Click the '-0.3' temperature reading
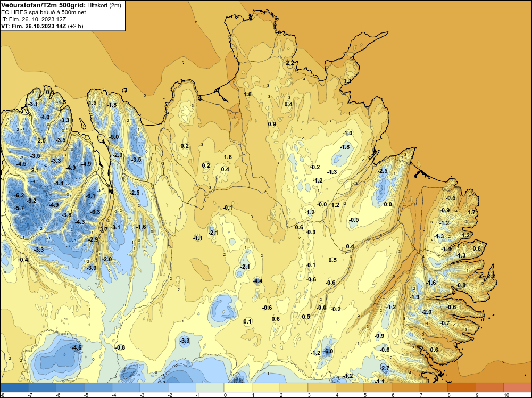The image size is (532, 398). pyautogui.click(x=311, y=232)
